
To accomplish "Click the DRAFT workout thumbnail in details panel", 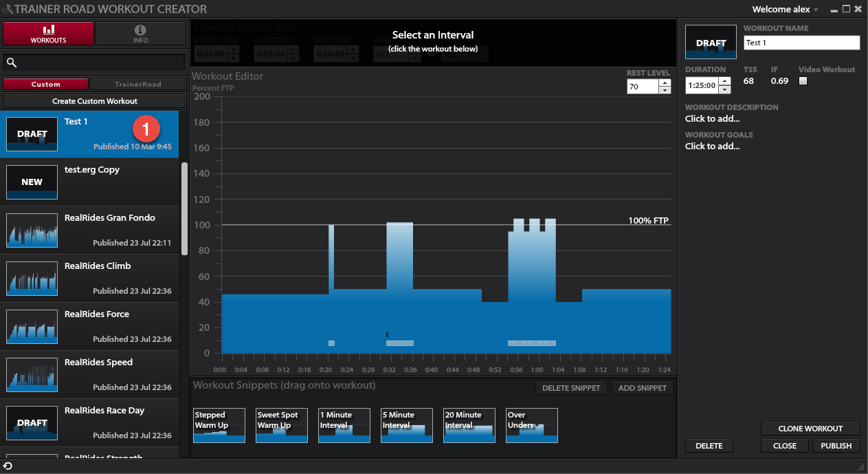I will click(x=711, y=43).
